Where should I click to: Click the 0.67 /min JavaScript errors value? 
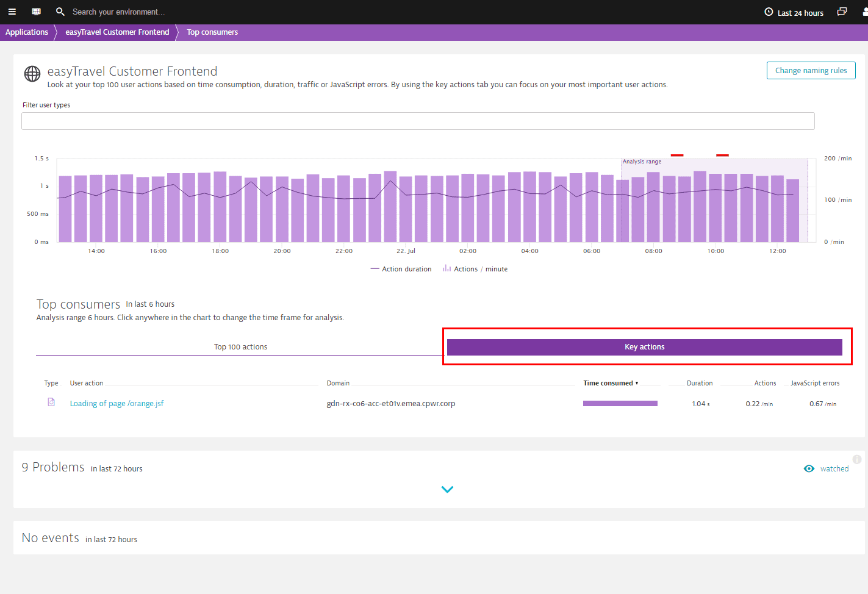(823, 404)
